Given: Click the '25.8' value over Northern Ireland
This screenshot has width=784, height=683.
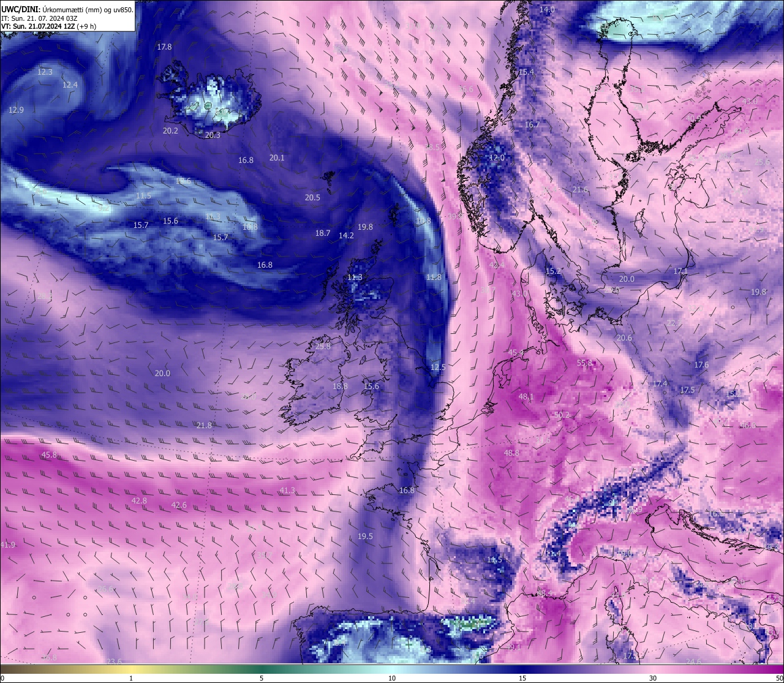Looking at the screenshot, I should pos(323,346).
